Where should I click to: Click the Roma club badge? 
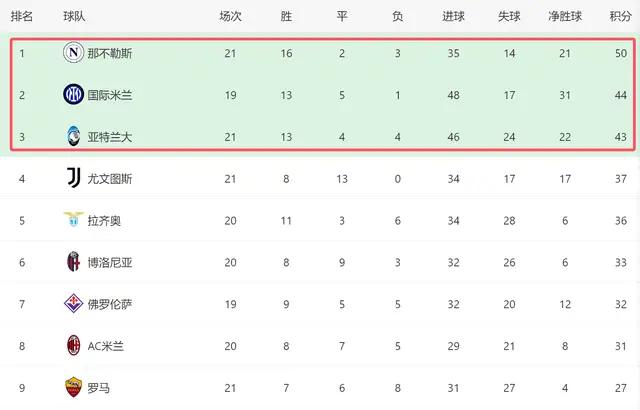point(73,388)
